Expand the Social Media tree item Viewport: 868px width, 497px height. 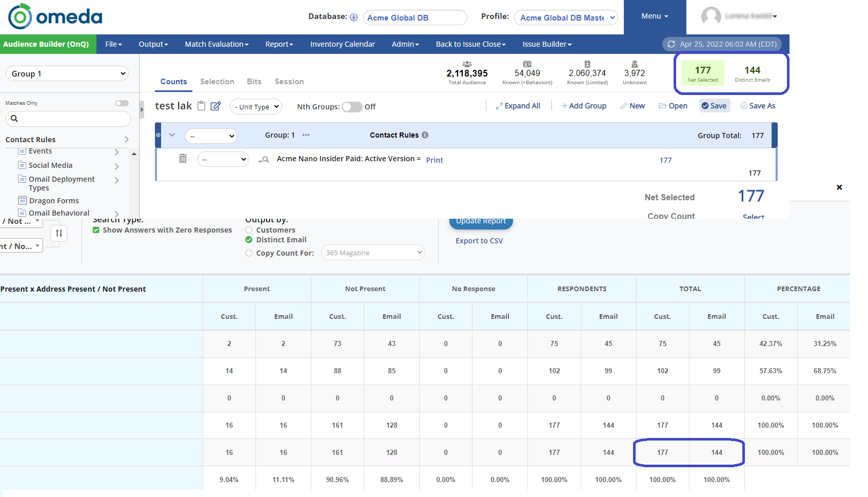pyautogui.click(x=116, y=166)
